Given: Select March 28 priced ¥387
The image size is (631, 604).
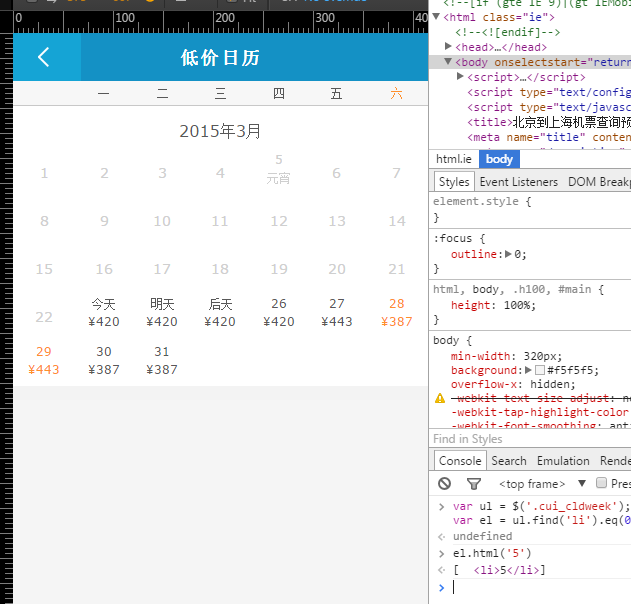Looking at the screenshot, I should 397,312.
